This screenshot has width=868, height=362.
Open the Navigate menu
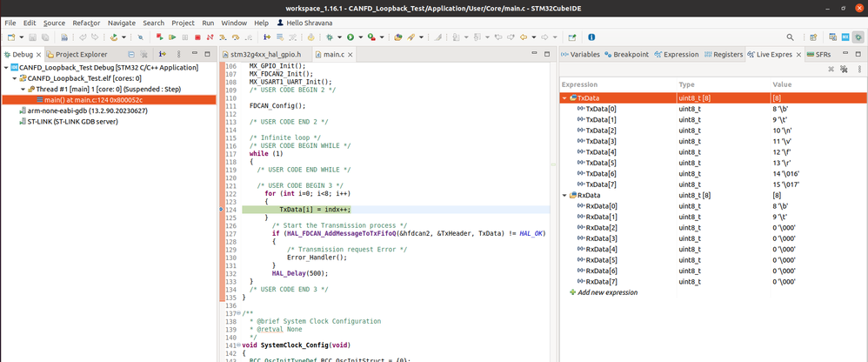coord(122,22)
